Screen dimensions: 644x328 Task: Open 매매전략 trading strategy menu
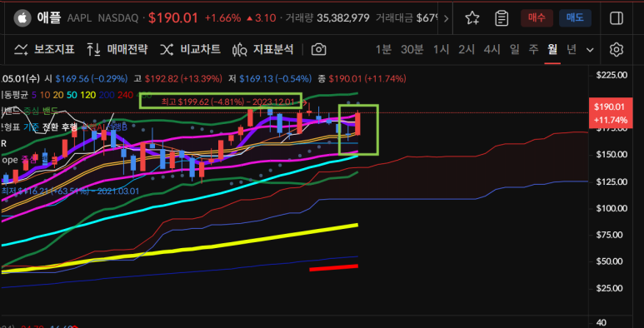(117, 50)
